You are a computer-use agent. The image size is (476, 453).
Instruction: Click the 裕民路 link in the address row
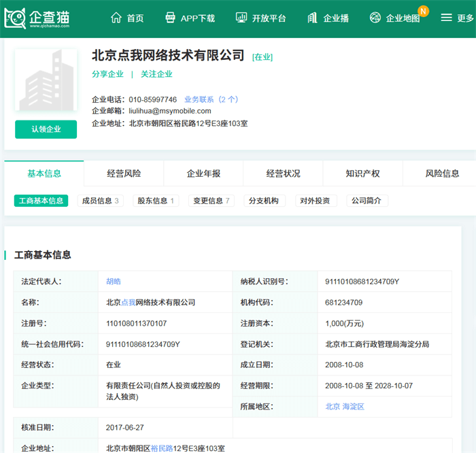(x=162, y=448)
